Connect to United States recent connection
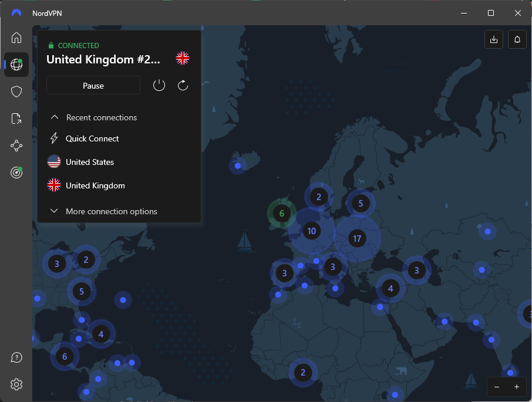Viewport: 532px width, 402px height. (x=90, y=162)
